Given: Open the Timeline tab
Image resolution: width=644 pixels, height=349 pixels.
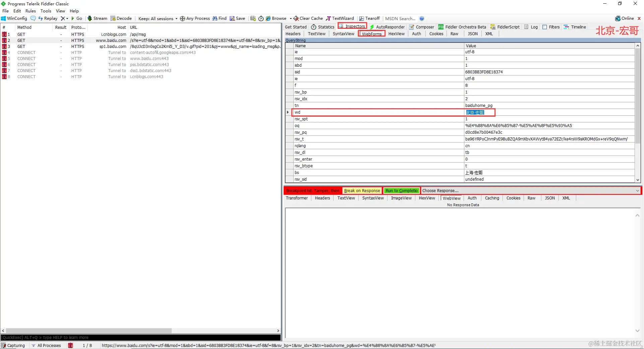Looking at the screenshot, I should [575, 27].
